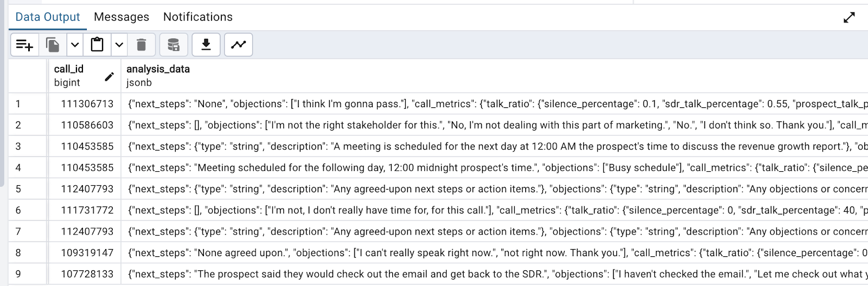The width and height of the screenshot is (868, 286).
Task: Click the Add row icon
Action: 24,45
